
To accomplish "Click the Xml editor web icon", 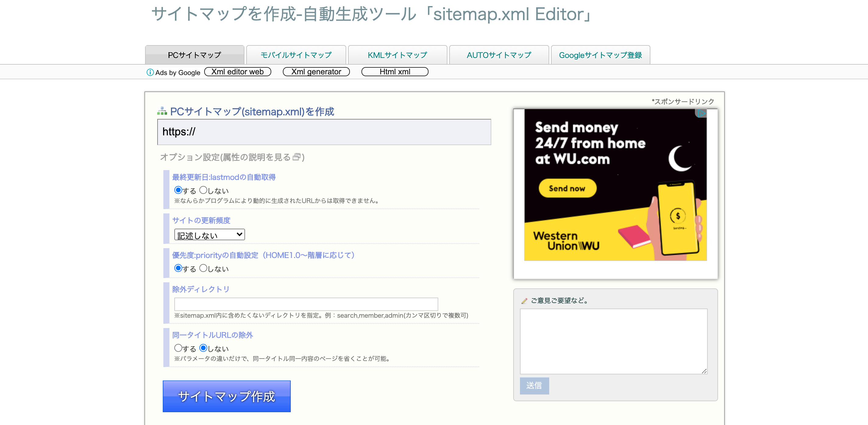I will tap(237, 71).
